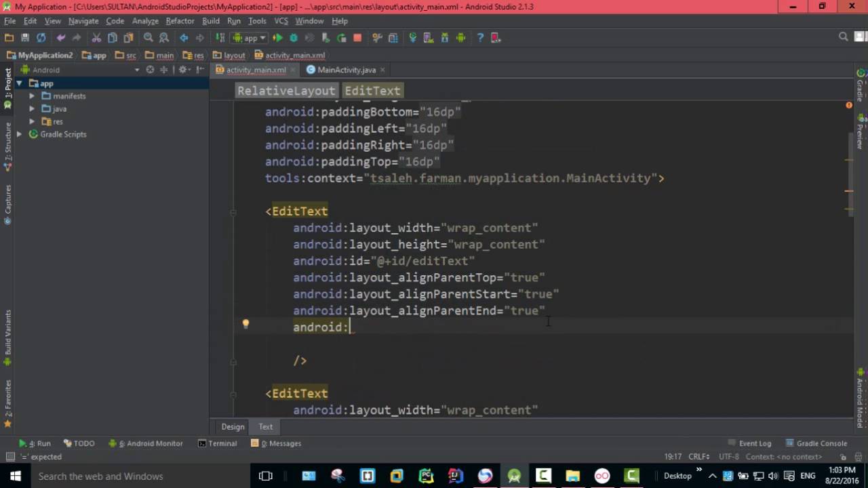Toggle the Favorites side panel
The image size is (868, 488).
coord(8,403)
